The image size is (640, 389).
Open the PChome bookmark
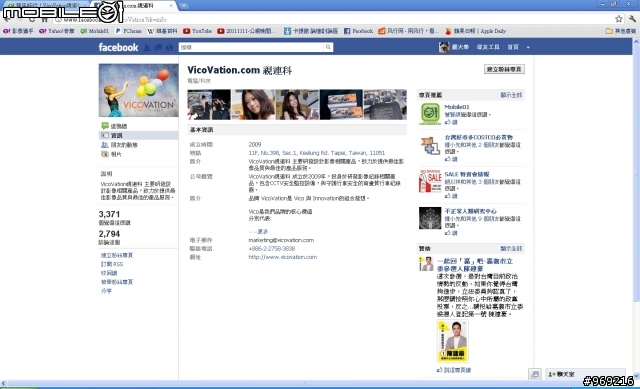point(129,31)
